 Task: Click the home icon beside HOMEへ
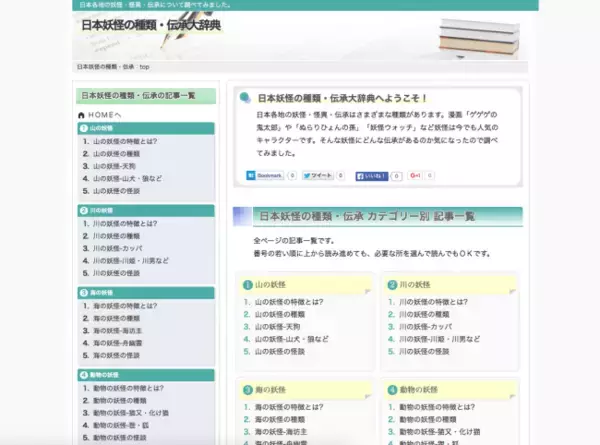coord(81,115)
